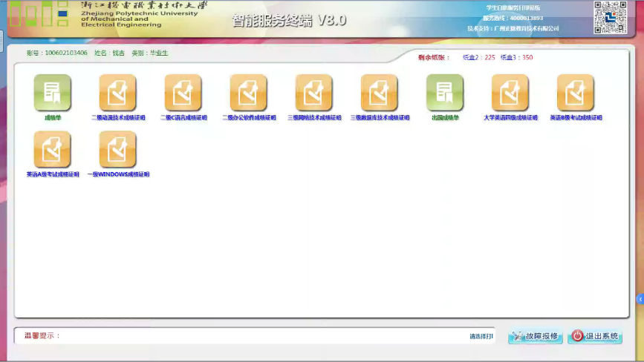Select 一级WINDOWS成绩证明 icon

coord(117,150)
